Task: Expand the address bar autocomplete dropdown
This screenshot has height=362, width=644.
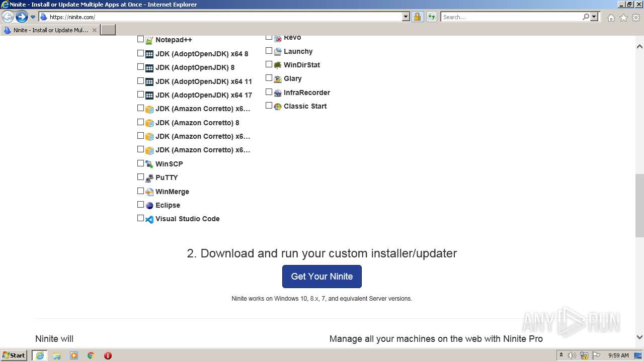Action: (406, 17)
